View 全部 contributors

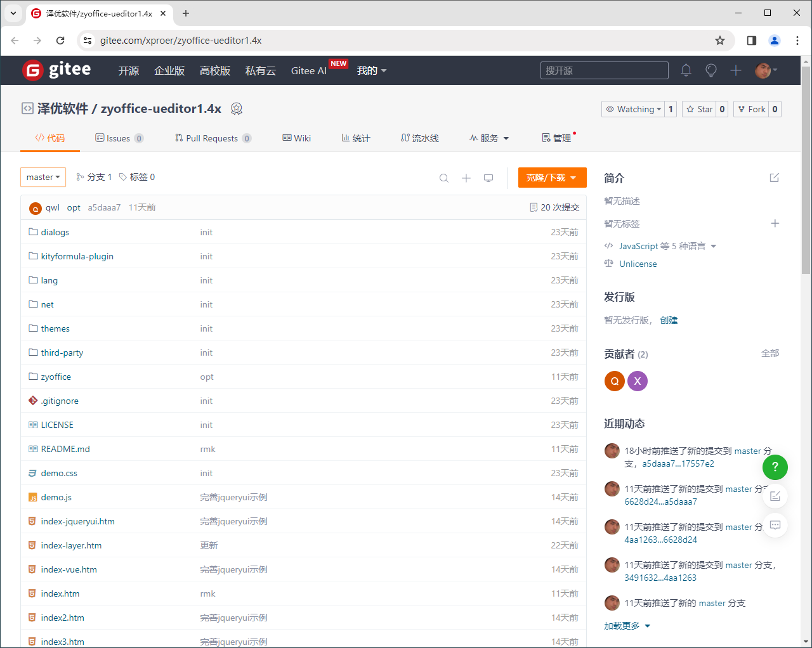coord(770,353)
